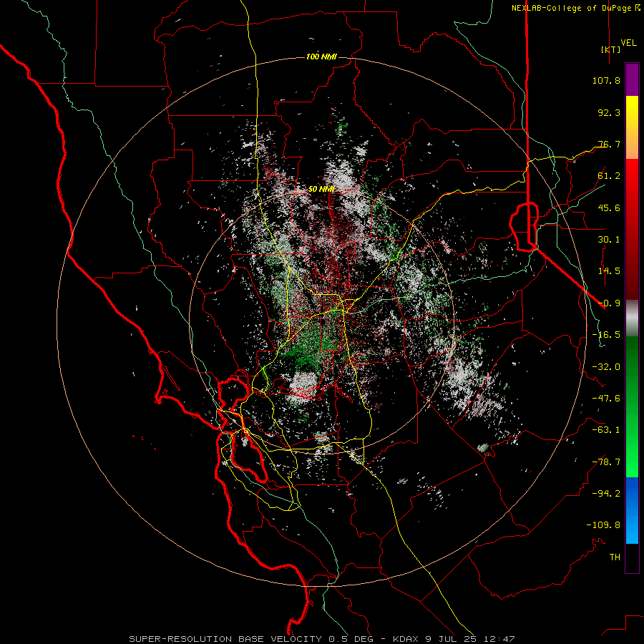
Task: Click the Super-Resolution Base Velocity caption
Action: tap(321, 639)
